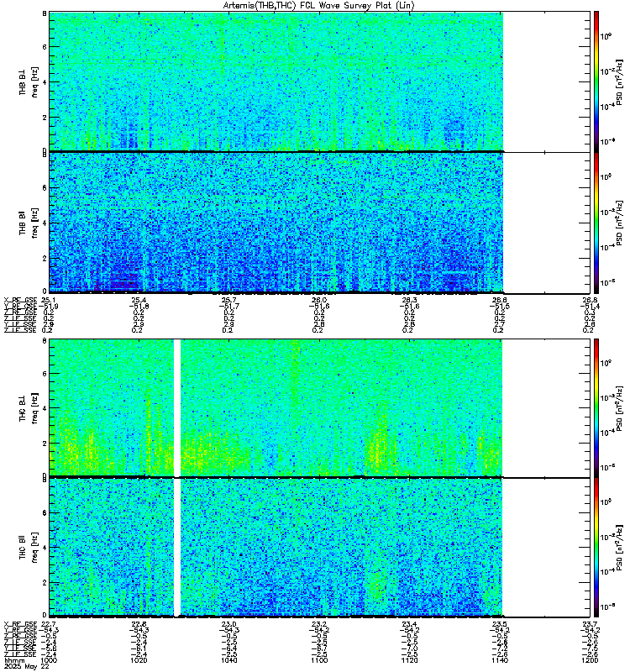Image resolution: width=630 pixels, height=672 pixels.
Task: Click the THC X_RE_GSE value '23.0'
Action: (228, 624)
